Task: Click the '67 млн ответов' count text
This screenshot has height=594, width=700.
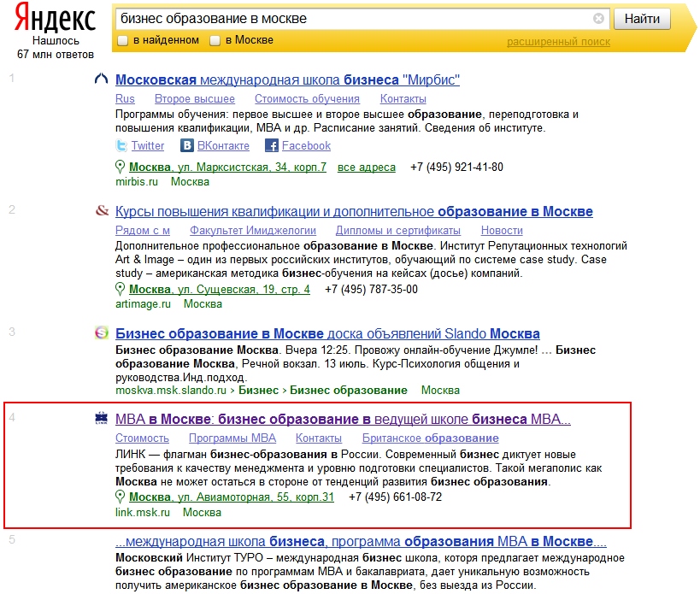Action: [x=56, y=55]
